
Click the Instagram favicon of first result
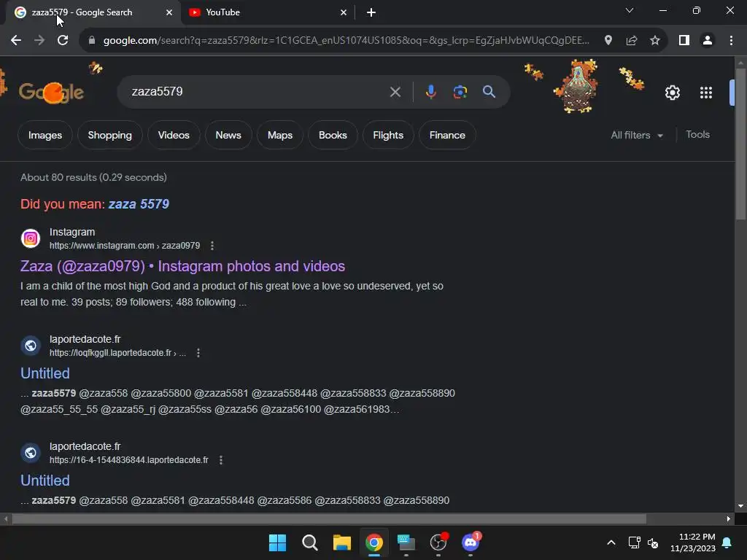click(x=31, y=238)
